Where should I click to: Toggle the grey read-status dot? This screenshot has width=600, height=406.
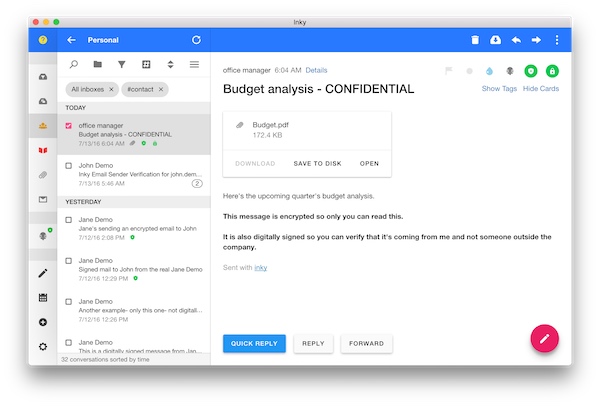[470, 71]
